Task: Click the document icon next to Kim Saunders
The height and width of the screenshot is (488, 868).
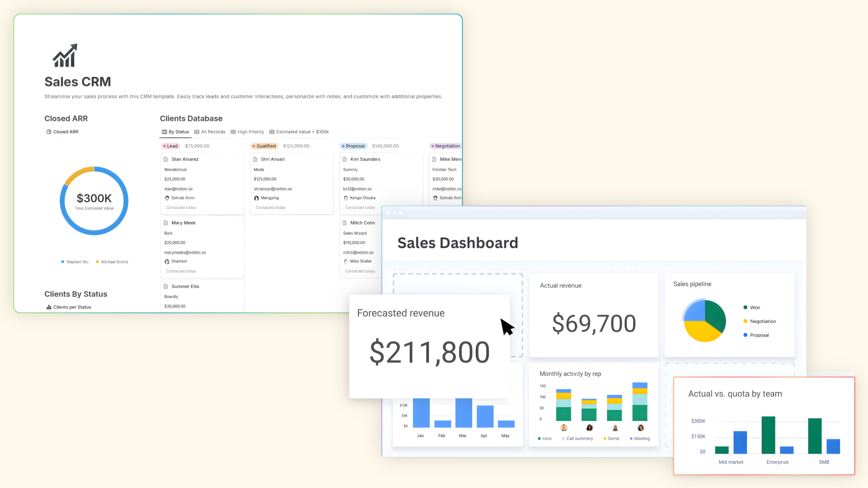Action: click(x=345, y=159)
